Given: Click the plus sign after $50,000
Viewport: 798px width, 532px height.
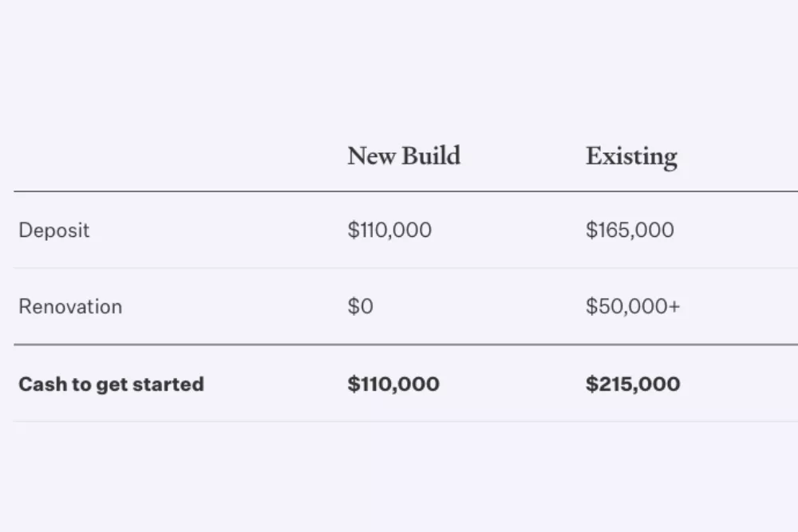Looking at the screenshot, I should click(674, 307).
